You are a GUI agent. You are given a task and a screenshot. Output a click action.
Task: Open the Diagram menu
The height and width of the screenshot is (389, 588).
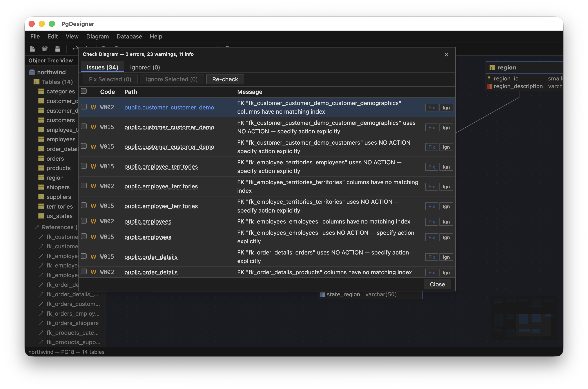point(98,36)
